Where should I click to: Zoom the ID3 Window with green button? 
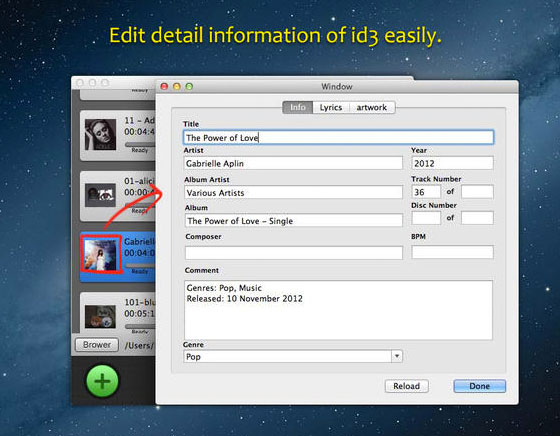tap(189, 86)
